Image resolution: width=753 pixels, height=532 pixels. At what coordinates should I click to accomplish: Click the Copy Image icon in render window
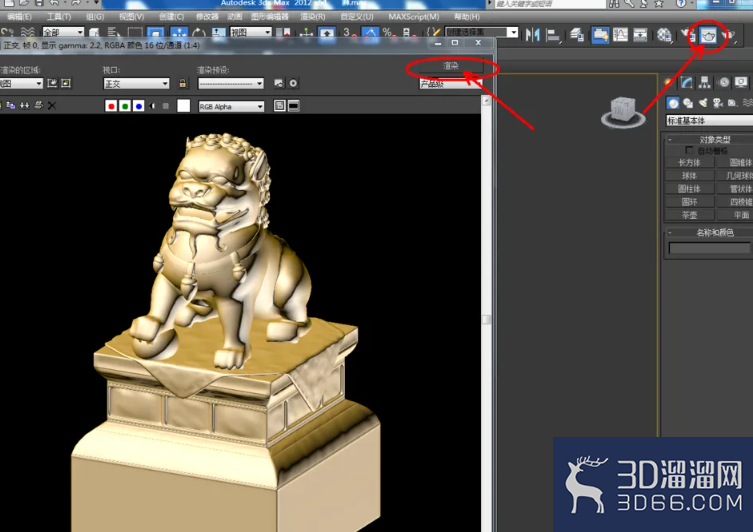pyautogui.click(x=11, y=105)
